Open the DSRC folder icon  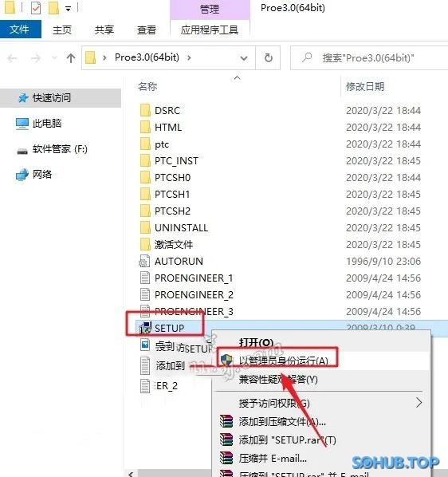point(145,110)
